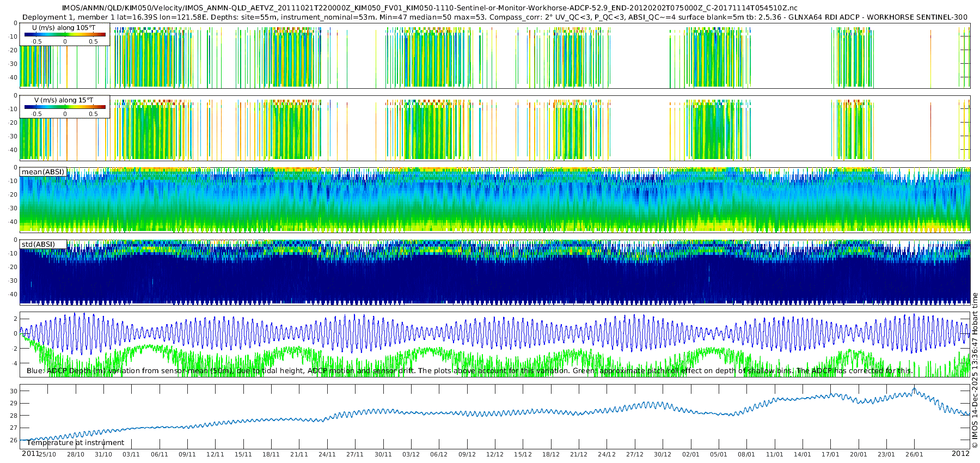Click the temperature peak near 26/01
Image resolution: width=980 pixels, height=463 pixels.
pos(914,389)
